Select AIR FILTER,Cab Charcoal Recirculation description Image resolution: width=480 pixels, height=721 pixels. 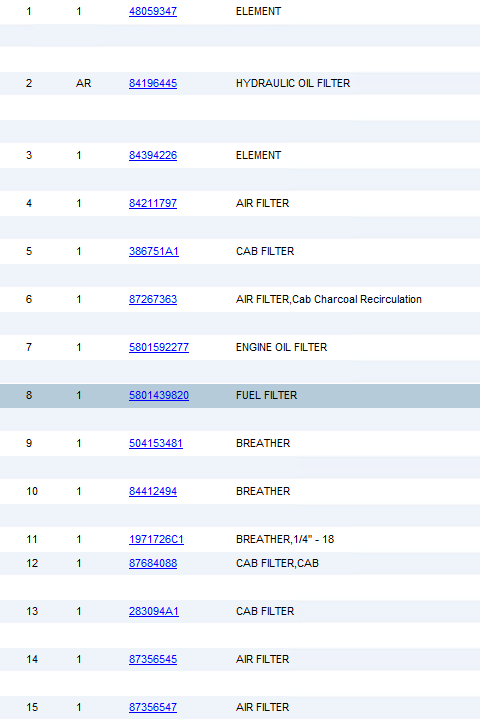329,299
